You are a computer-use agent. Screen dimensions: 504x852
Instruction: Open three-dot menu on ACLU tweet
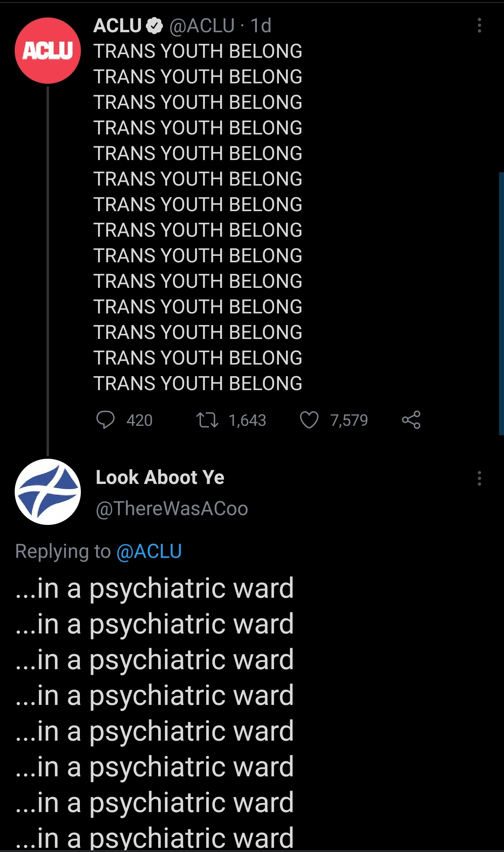[x=479, y=25]
